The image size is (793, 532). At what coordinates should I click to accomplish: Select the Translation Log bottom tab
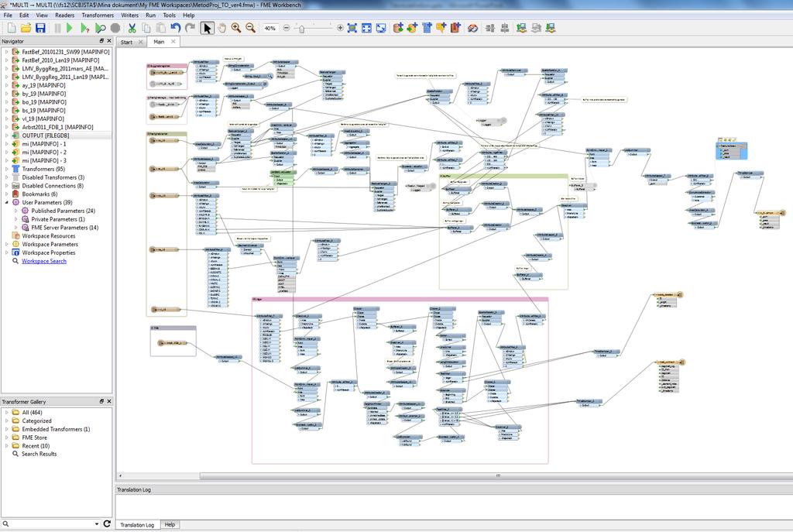tap(137, 525)
